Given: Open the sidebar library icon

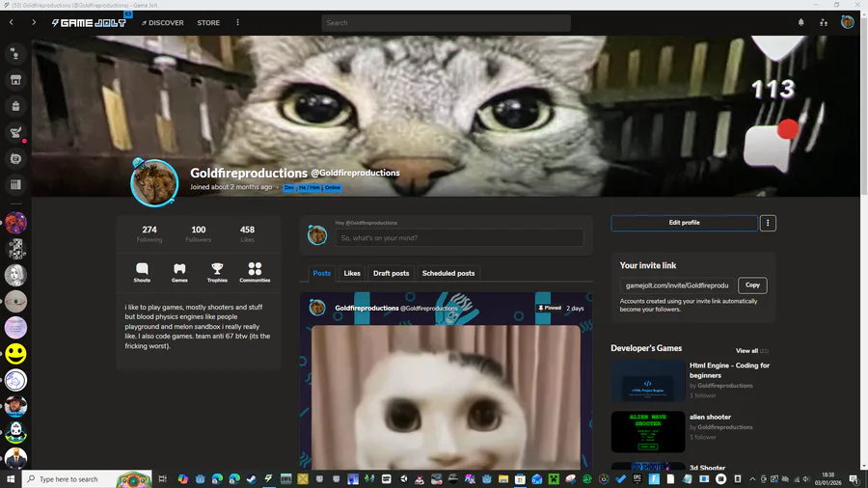Looking at the screenshot, I should [15, 185].
